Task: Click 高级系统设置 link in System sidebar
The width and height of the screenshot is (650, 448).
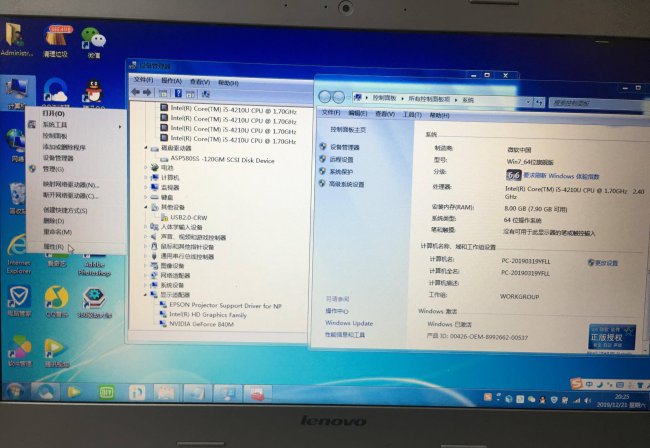Action: pos(347,184)
